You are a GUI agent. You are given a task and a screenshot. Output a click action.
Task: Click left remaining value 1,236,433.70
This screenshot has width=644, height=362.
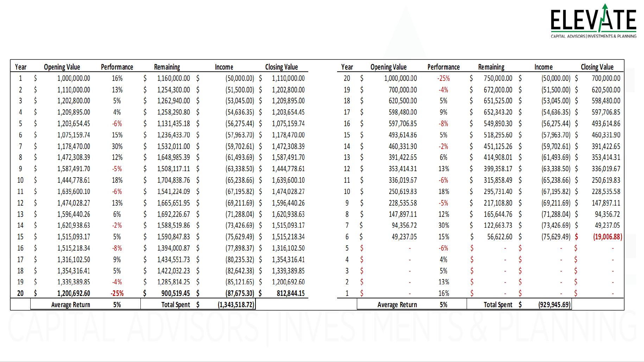[173, 135]
